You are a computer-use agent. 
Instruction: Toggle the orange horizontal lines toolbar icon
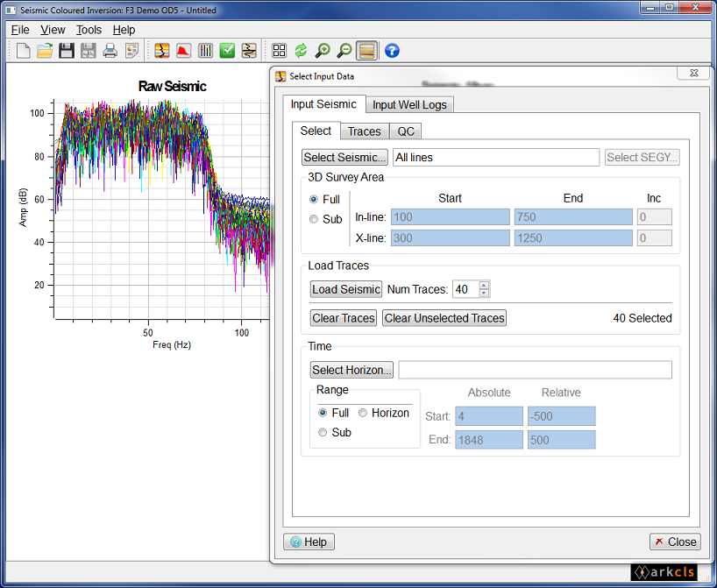point(366,50)
